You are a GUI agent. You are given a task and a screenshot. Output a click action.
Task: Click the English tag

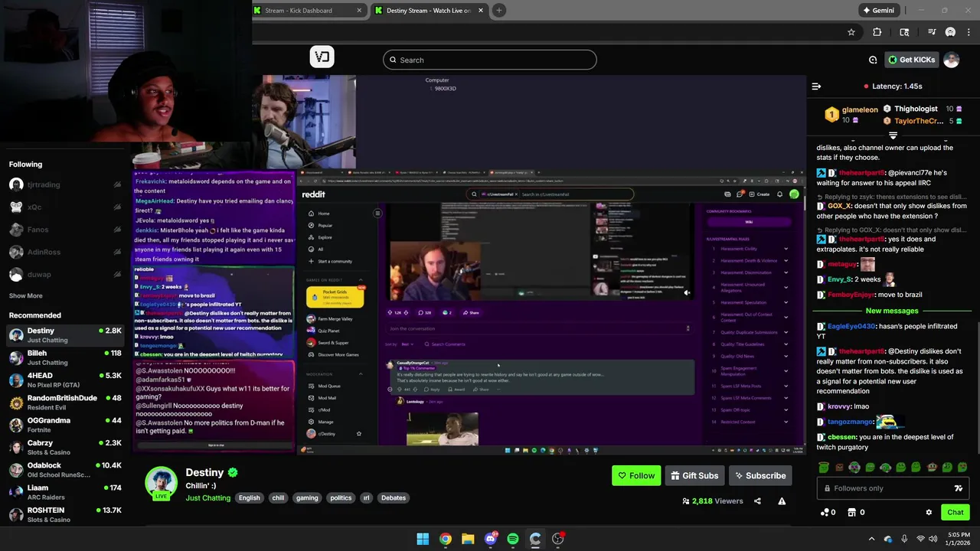point(249,497)
